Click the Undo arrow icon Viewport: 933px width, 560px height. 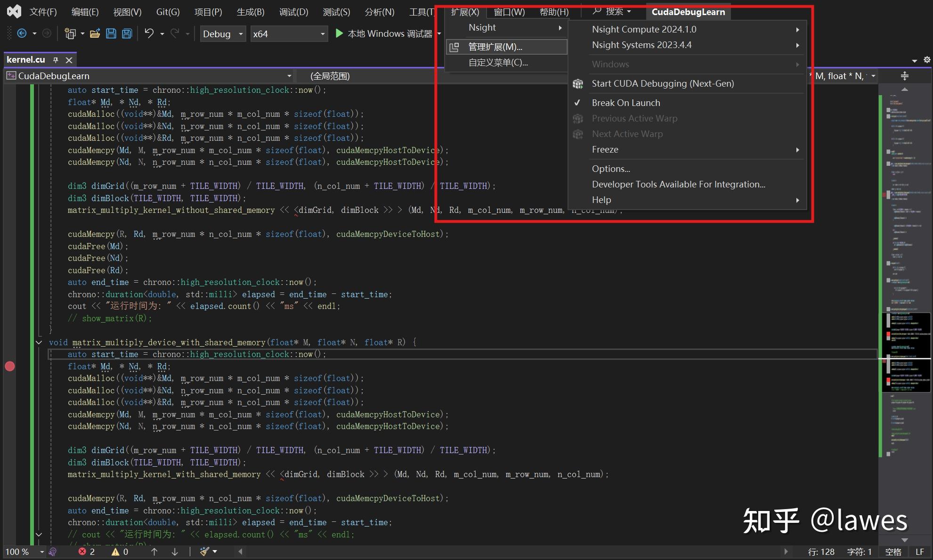tap(149, 33)
